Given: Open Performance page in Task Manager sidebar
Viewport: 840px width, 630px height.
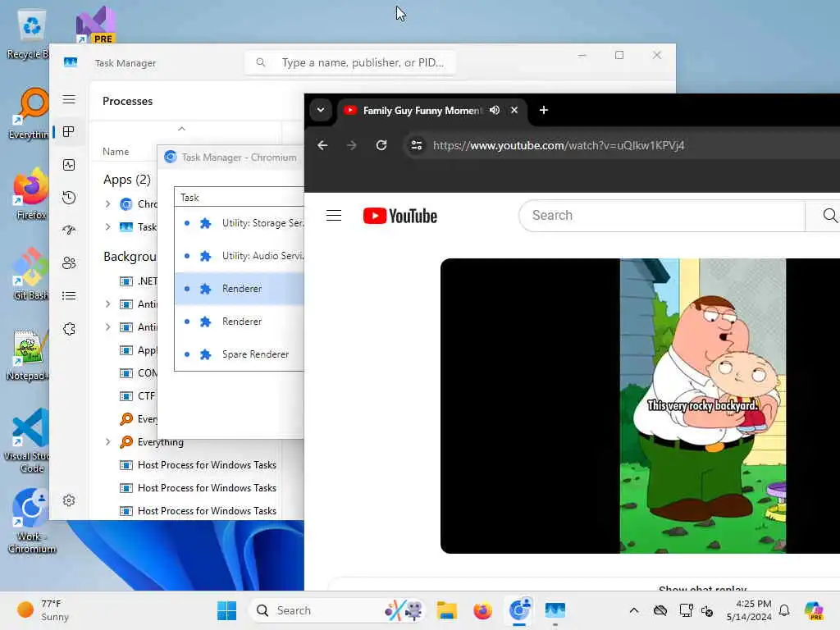Looking at the screenshot, I should point(69,165).
